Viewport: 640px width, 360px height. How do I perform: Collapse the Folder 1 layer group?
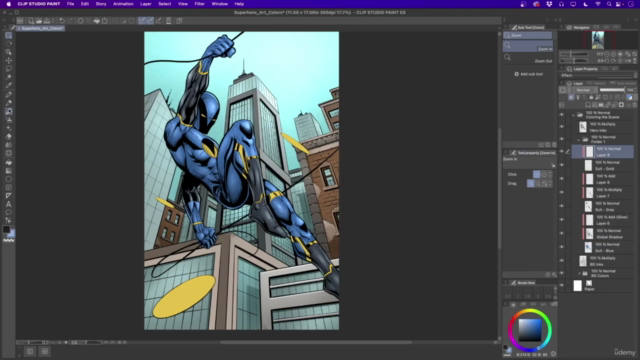tap(579, 140)
